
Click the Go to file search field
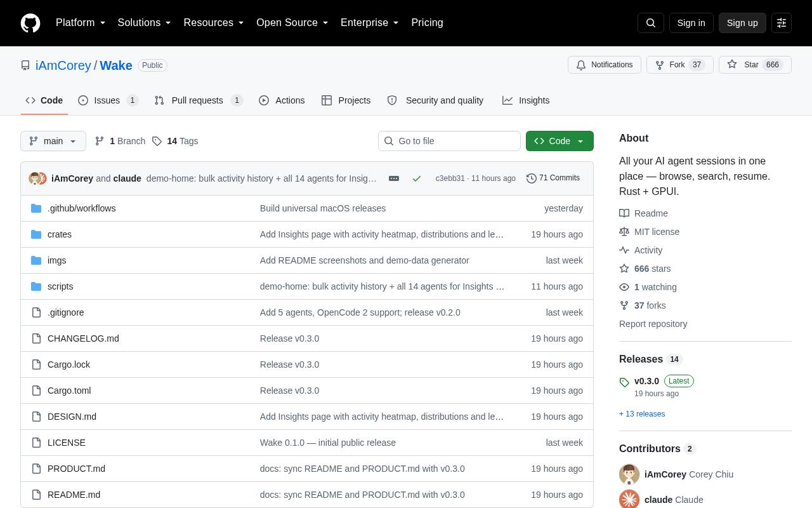449,141
